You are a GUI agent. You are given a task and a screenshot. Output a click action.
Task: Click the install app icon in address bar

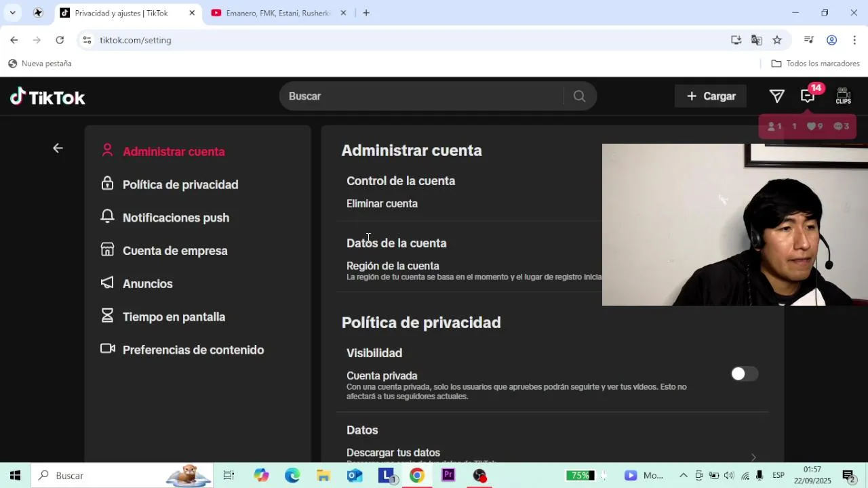coord(736,40)
